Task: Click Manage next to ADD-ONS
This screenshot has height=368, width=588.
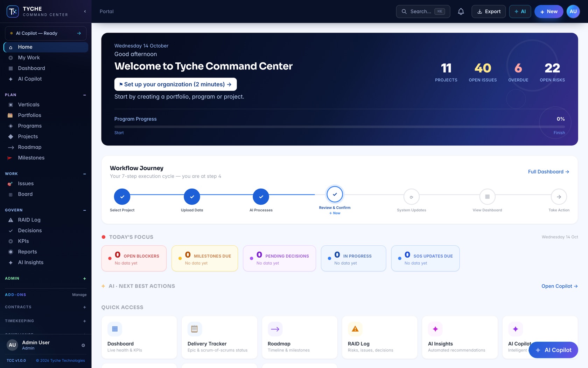Action: click(x=79, y=295)
